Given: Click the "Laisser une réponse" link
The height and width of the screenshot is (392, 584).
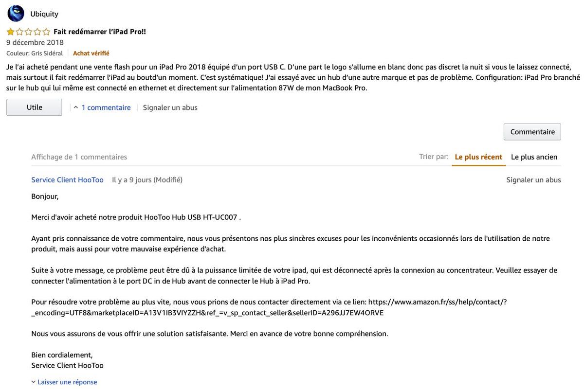Looking at the screenshot, I should [x=67, y=382].
